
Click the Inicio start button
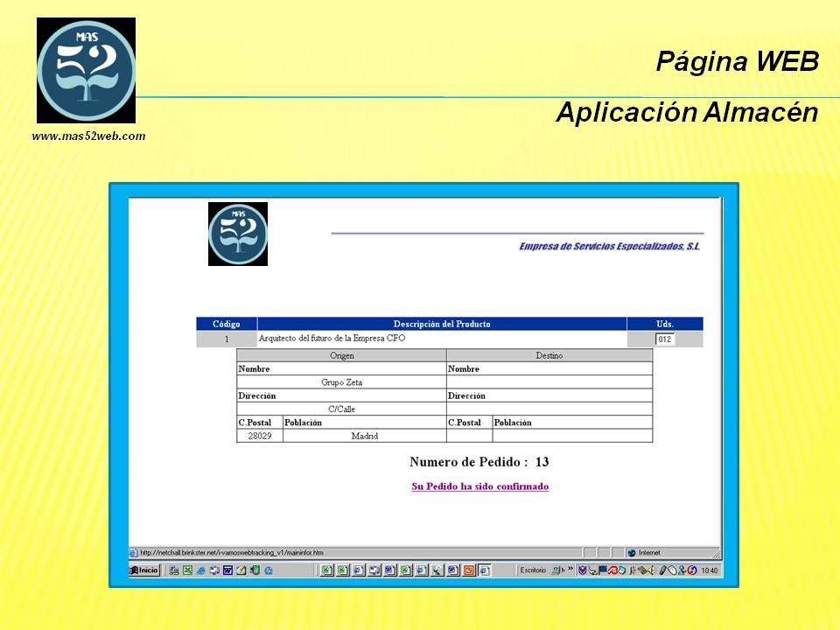(145, 570)
